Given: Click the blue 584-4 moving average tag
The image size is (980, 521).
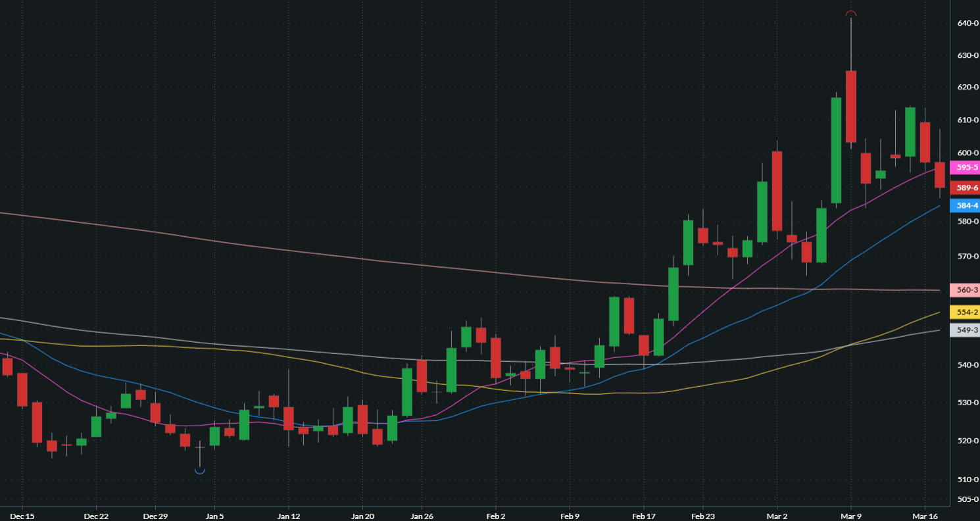Looking at the screenshot, I should (x=967, y=206).
